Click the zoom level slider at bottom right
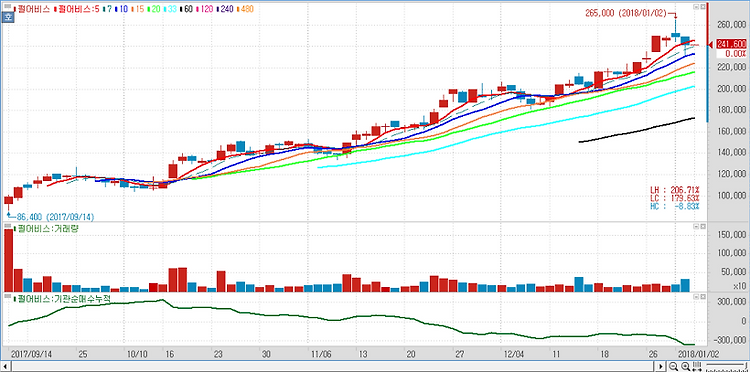This screenshot has width=750, height=372. [728, 366]
